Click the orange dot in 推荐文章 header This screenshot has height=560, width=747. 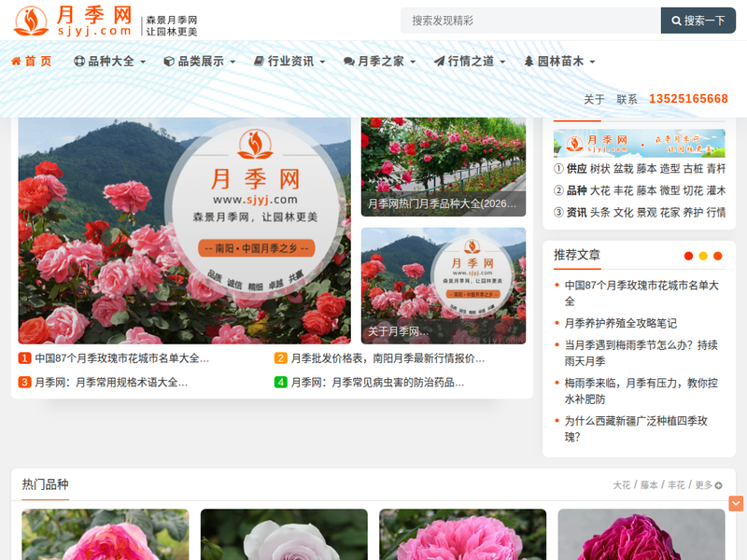point(718,256)
